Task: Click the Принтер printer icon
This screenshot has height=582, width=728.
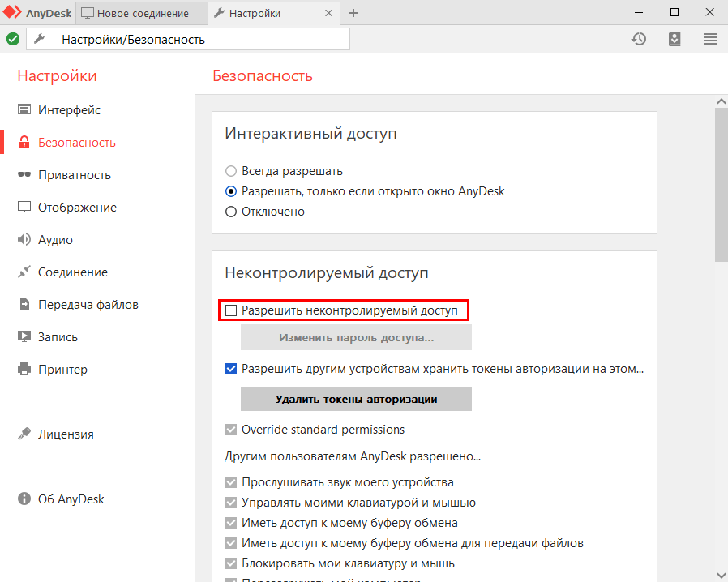Action: 24,369
